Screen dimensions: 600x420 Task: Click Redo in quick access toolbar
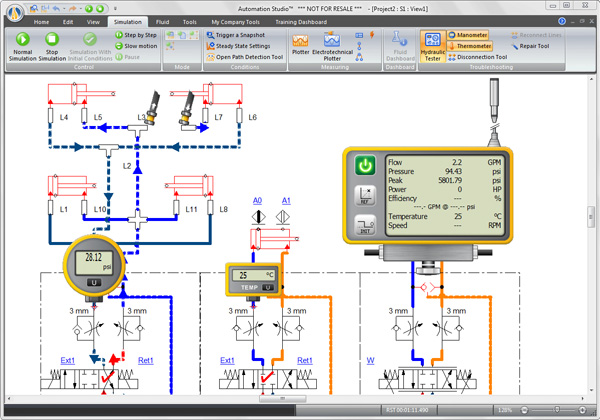73,8
